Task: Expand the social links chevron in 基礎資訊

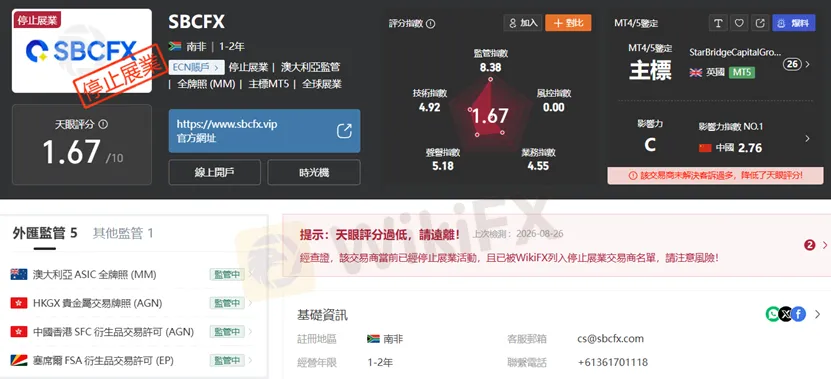Action: [818, 314]
